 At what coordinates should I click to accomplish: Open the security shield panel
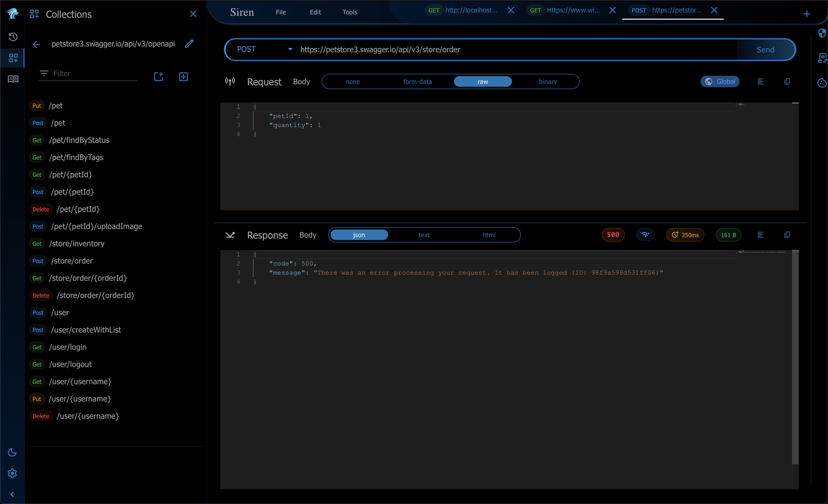point(822,33)
